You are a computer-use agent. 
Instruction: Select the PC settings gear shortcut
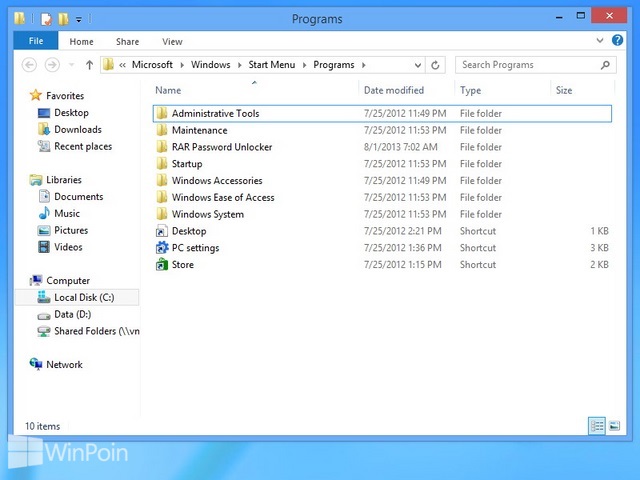click(x=162, y=248)
